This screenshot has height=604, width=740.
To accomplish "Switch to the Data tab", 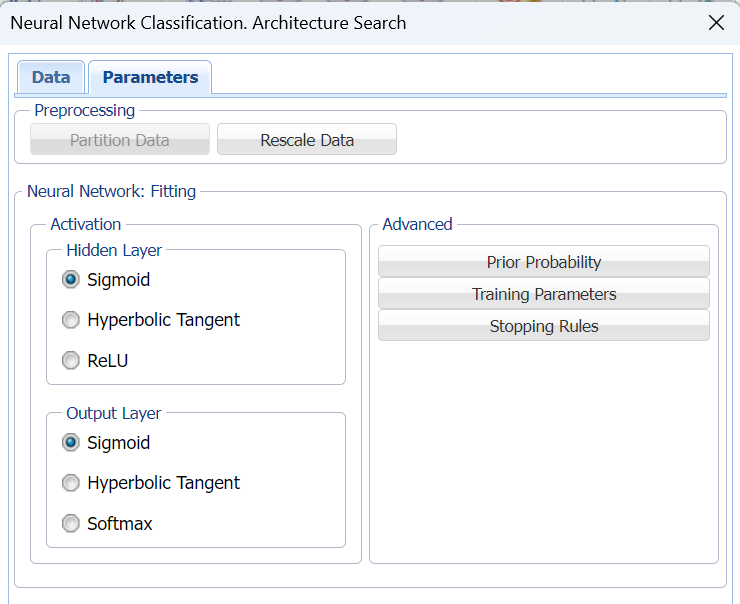I will tap(51, 78).
